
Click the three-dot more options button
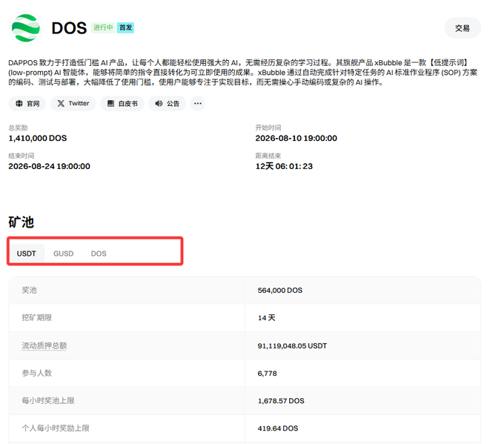pyautogui.click(x=198, y=104)
